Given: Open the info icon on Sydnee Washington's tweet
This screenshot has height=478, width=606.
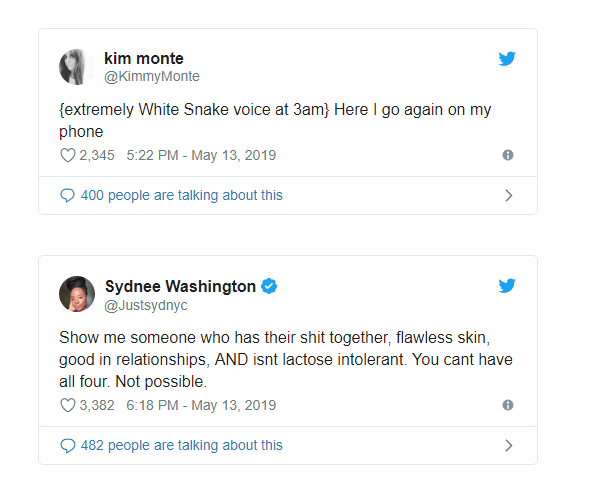Looking at the screenshot, I should [x=508, y=405].
